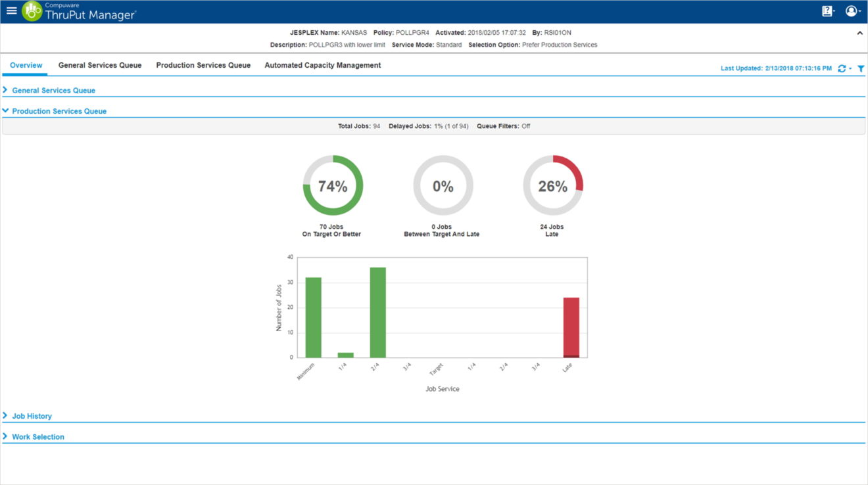Click the Job Service axis title
This screenshot has width=868, height=485.
443,389
